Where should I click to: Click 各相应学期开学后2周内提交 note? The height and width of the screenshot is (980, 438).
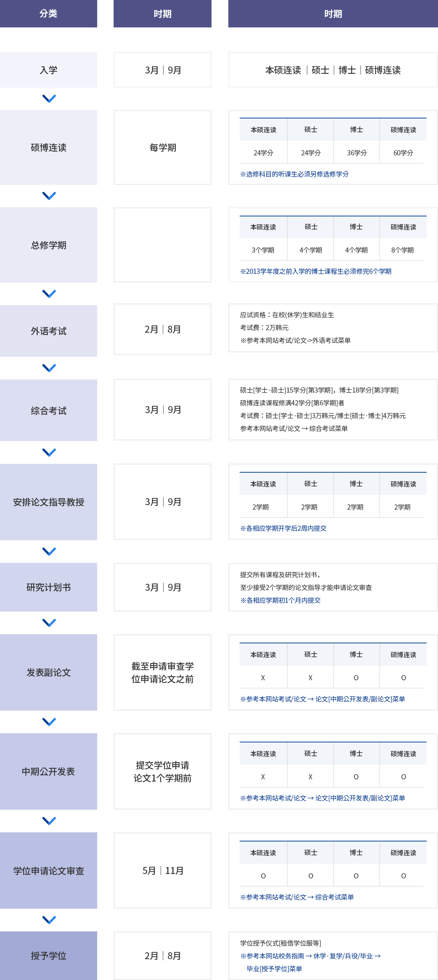pos(283,528)
